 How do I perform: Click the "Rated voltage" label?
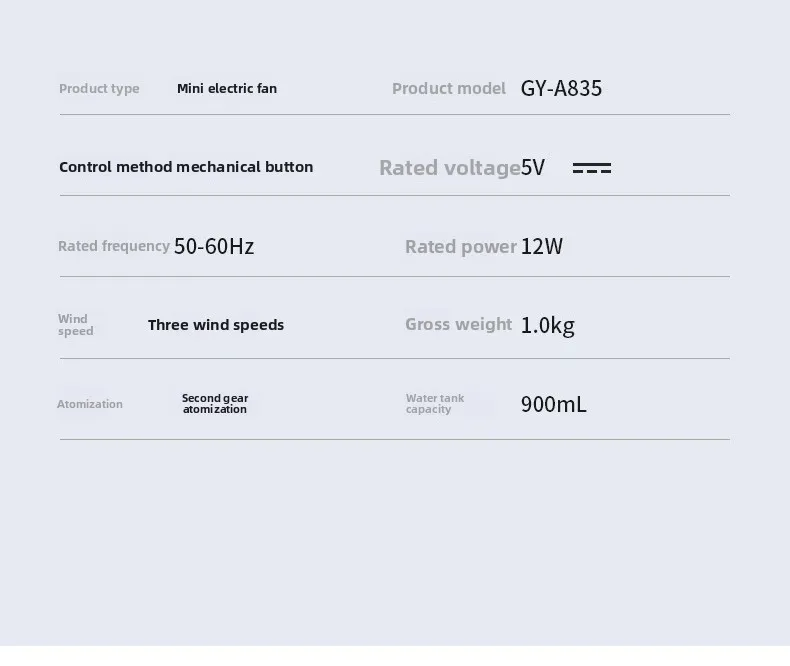449,168
